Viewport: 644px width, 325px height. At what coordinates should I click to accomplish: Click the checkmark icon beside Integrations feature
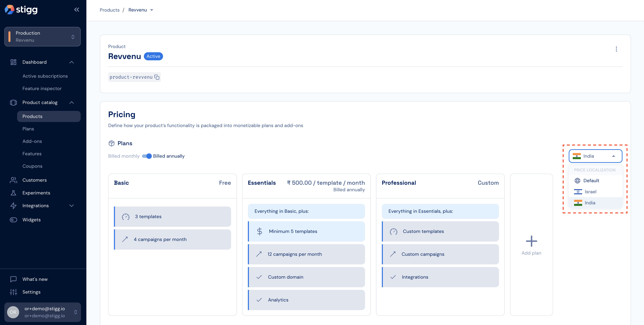[x=393, y=277]
